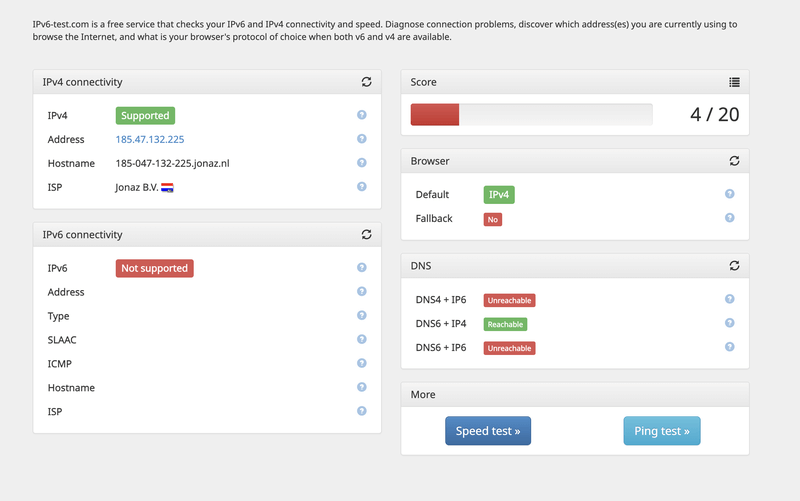Viewport: 800px width, 501px height.
Task: Refresh the IPv6 connectivity panel
Action: [366, 235]
